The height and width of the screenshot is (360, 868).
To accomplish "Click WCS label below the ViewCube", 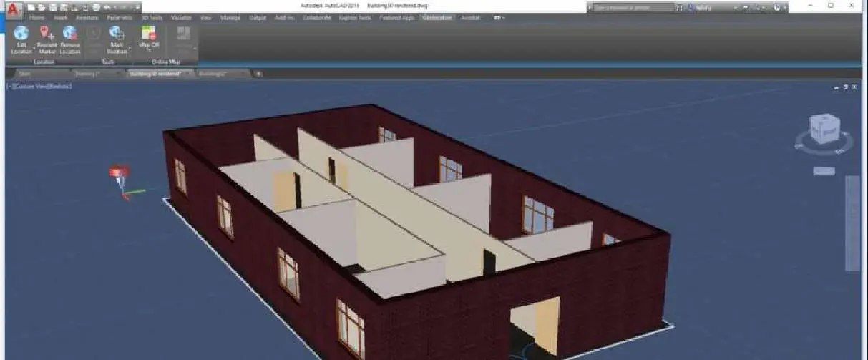I will coord(824,171).
